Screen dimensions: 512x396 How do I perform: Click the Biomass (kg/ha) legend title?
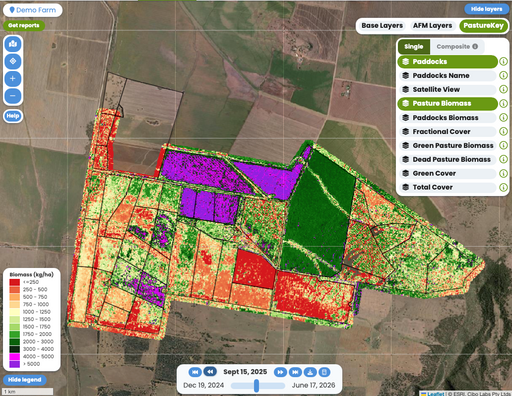coord(31,275)
